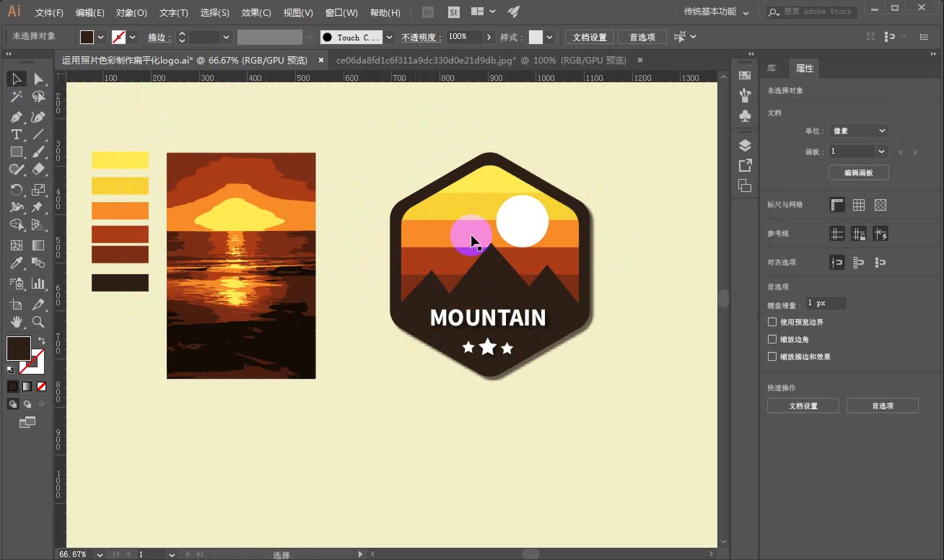This screenshot has height=560, width=944.
Task: Select the Shape Builder tool
Action: [x=16, y=224]
